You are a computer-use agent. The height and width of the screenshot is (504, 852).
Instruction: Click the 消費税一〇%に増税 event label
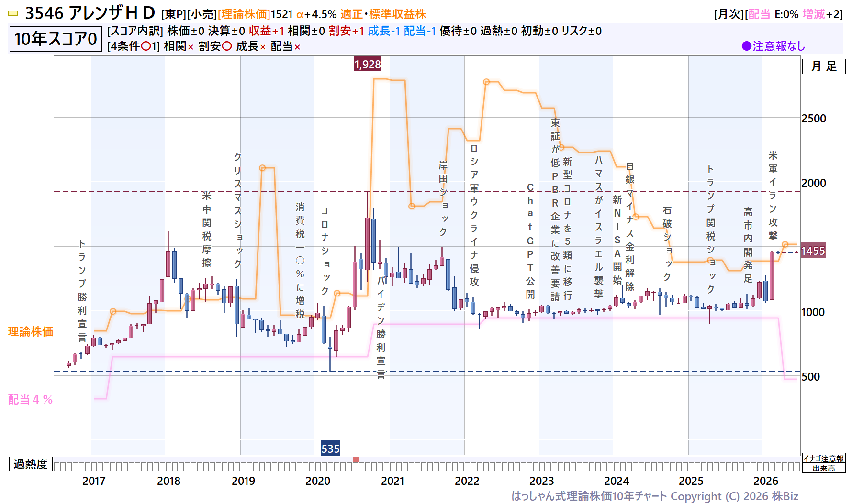coord(300,260)
